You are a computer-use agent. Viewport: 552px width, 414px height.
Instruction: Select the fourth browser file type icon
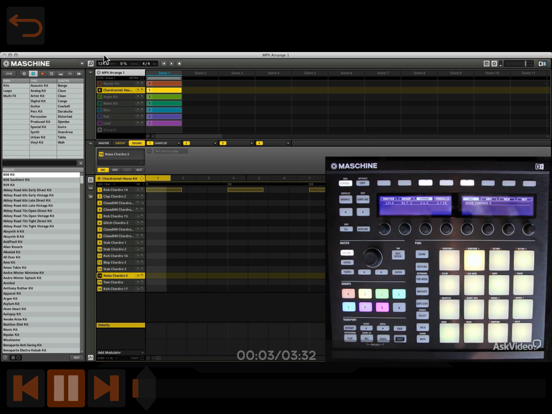[51, 74]
